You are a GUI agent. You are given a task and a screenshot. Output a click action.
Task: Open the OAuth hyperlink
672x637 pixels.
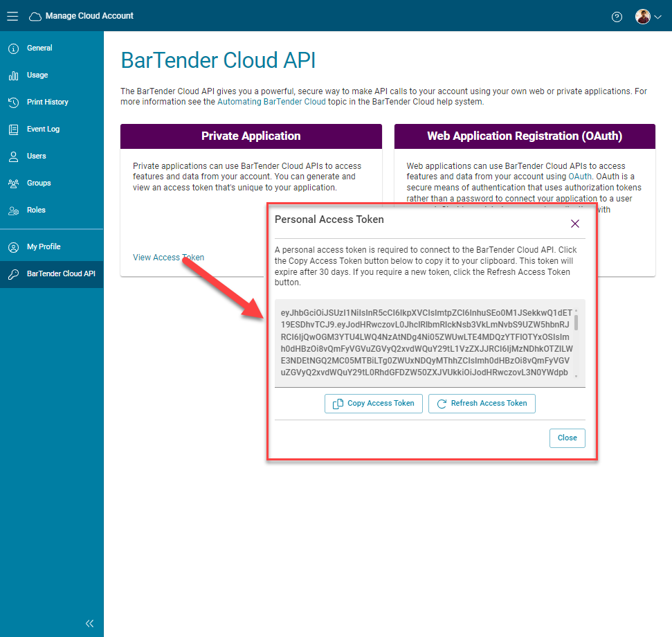click(x=580, y=176)
